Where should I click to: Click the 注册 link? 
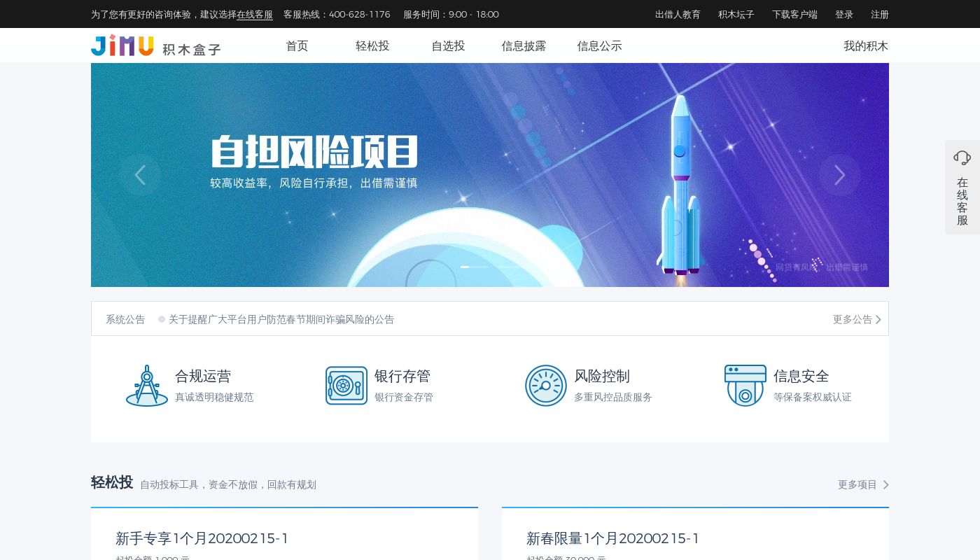coord(880,14)
